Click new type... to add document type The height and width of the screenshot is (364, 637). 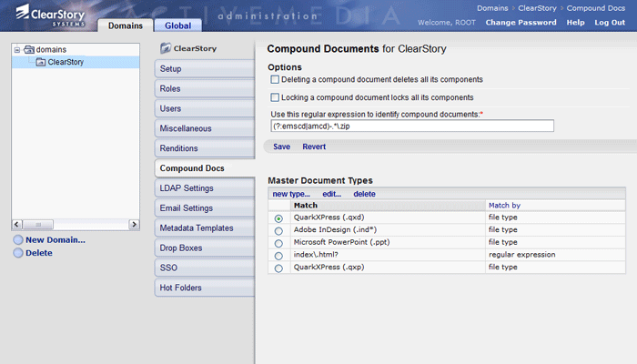[x=291, y=194]
